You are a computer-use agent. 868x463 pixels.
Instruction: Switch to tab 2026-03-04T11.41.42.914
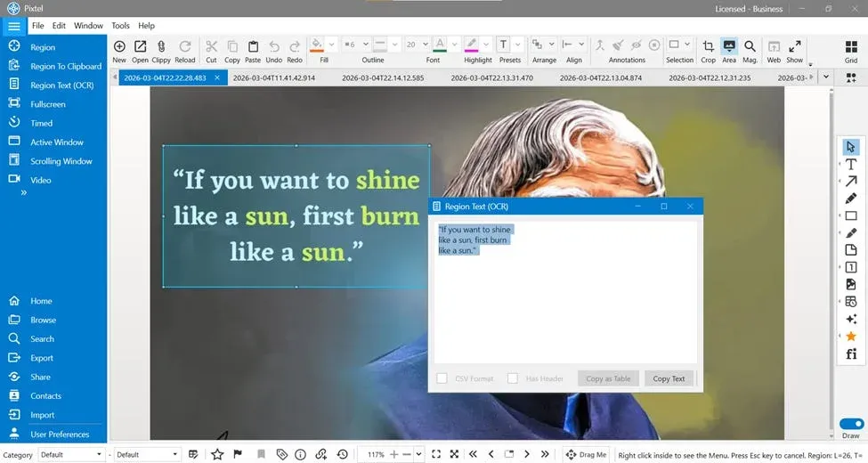coord(274,78)
